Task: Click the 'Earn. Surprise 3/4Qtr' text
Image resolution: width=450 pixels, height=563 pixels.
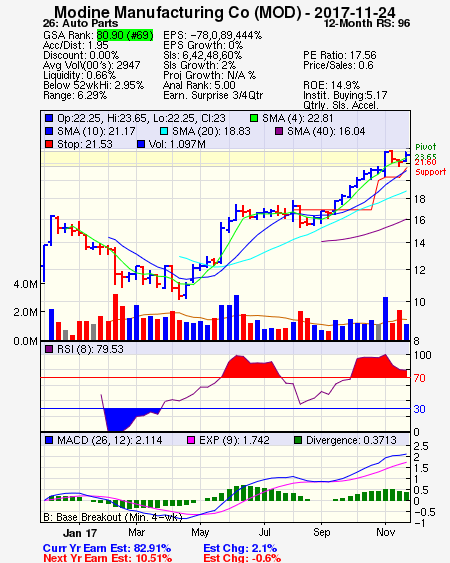Action: tap(213, 96)
